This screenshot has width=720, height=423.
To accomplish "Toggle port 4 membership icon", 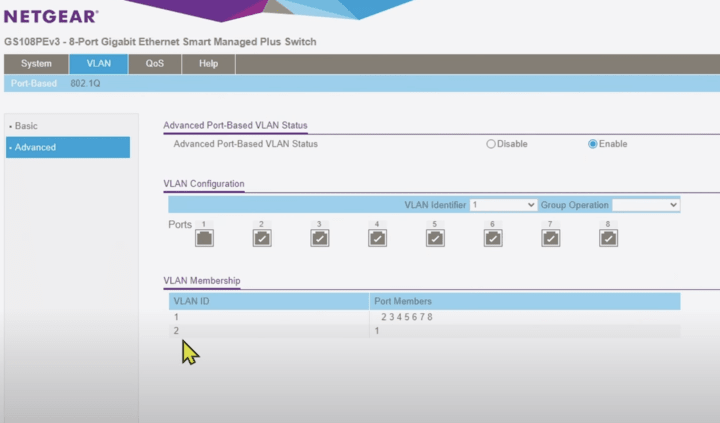I will click(377, 238).
